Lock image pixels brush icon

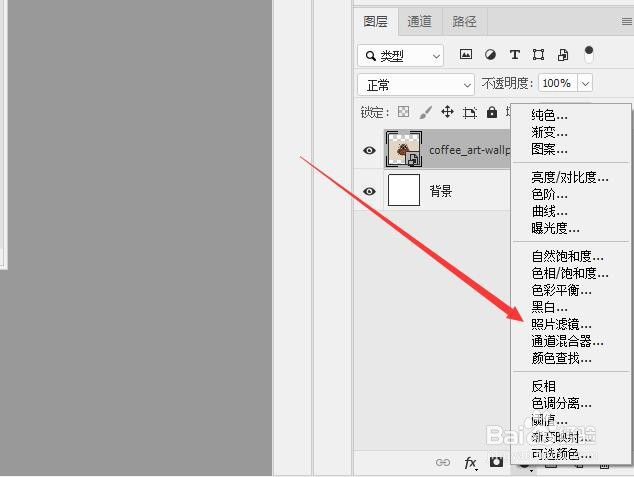tap(425, 112)
